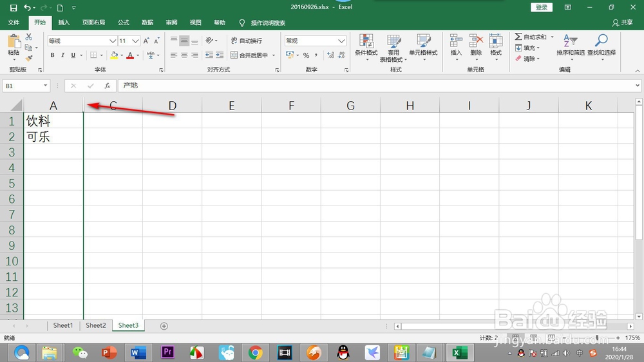Open the cell Format (格式) menu
This screenshot has width=644, height=362.
(496, 47)
